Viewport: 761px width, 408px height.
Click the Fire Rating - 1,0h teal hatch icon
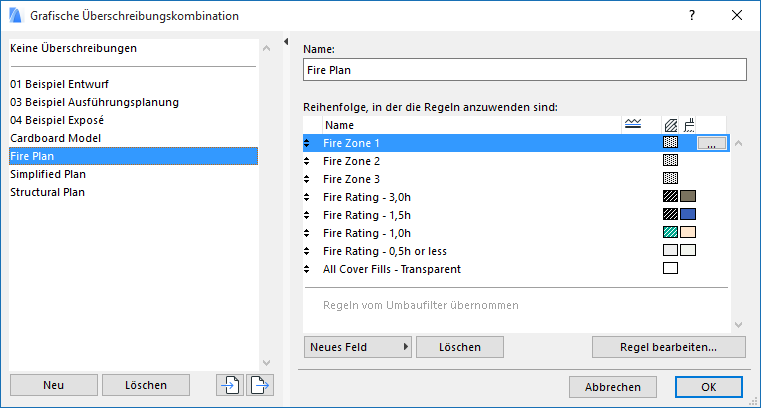[671, 233]
